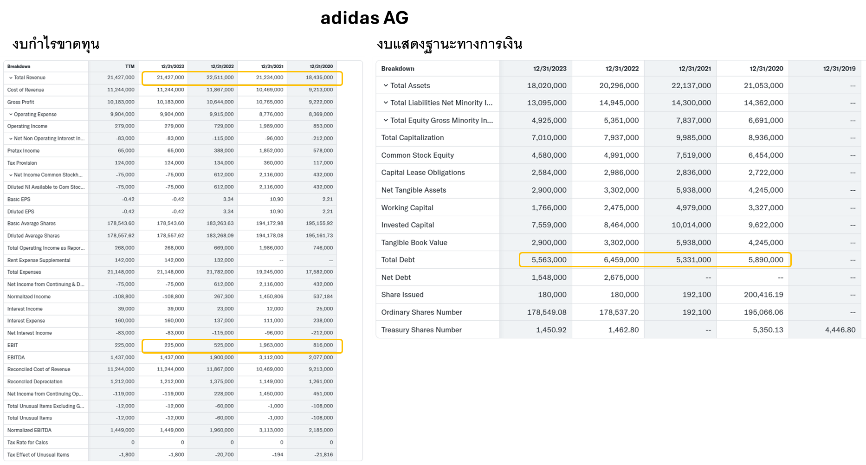Click the Tax Provision row label
This screenshot has height=465, width=866.
coord(22,163)
